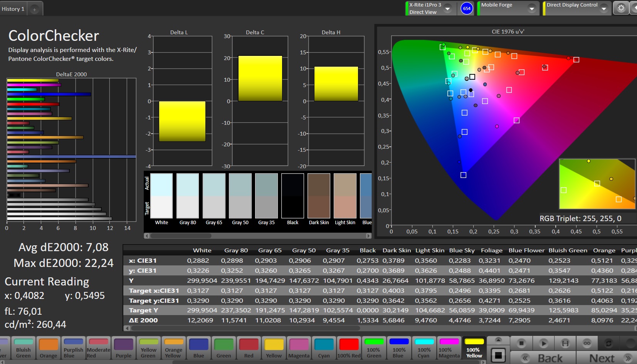Click the Gray 35 swatch comparison

click(x=266, y=196)
